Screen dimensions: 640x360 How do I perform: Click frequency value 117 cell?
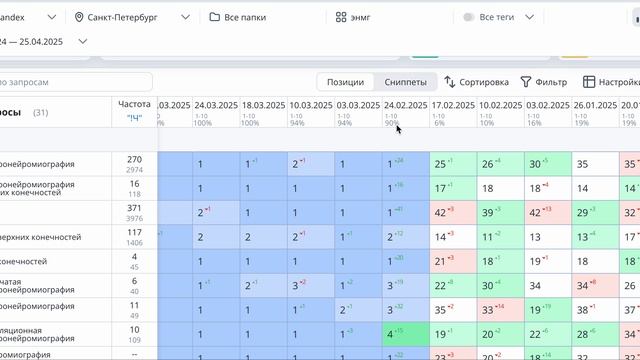[x=134, y=232]
